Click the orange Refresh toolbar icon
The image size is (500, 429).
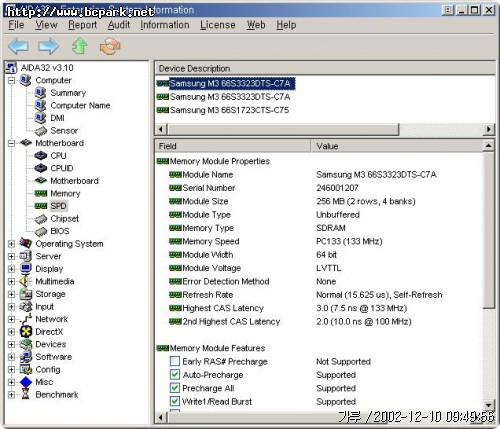[x=110, y=46]
